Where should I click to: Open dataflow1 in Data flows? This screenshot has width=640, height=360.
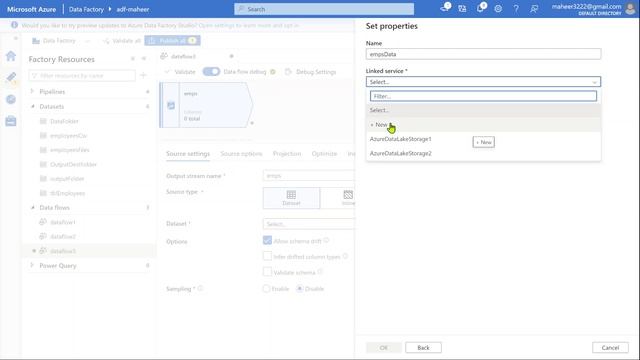(x=62, y=222)
